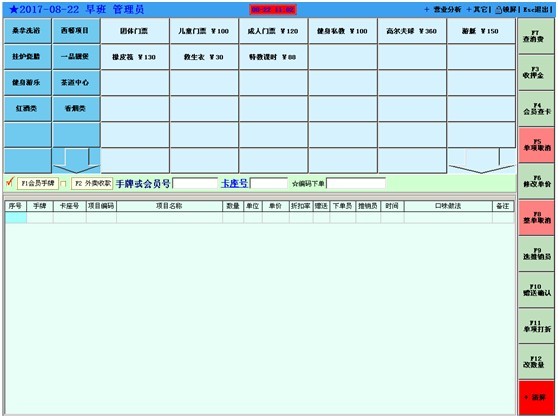This screenshot has width=558, height=418.
Task: Focus the 手牌或会员号 input field
Action: coord(195,184)
